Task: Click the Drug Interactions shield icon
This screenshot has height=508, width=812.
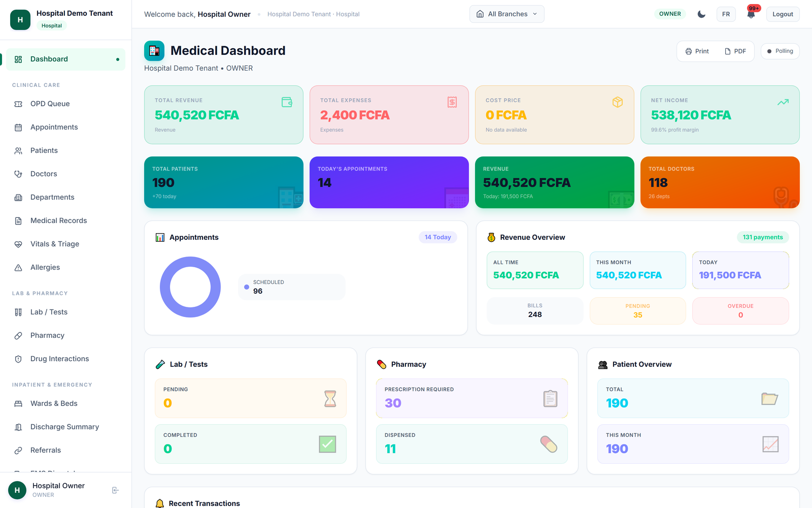Action: pos(18,359)
